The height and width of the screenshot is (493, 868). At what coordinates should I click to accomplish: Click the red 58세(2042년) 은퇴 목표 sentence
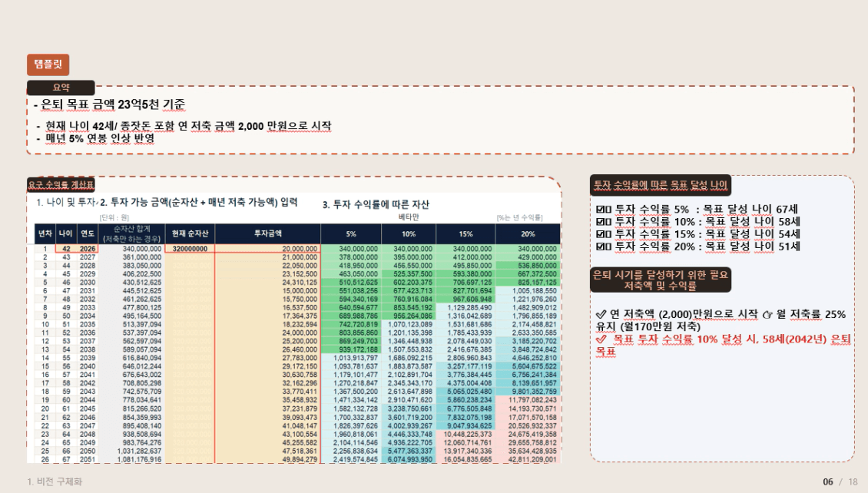point(723,346)
